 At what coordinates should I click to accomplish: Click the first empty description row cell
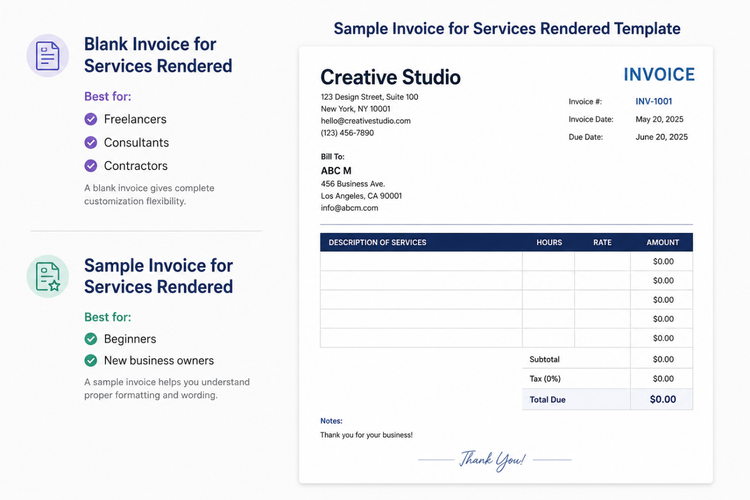(421, 262)
